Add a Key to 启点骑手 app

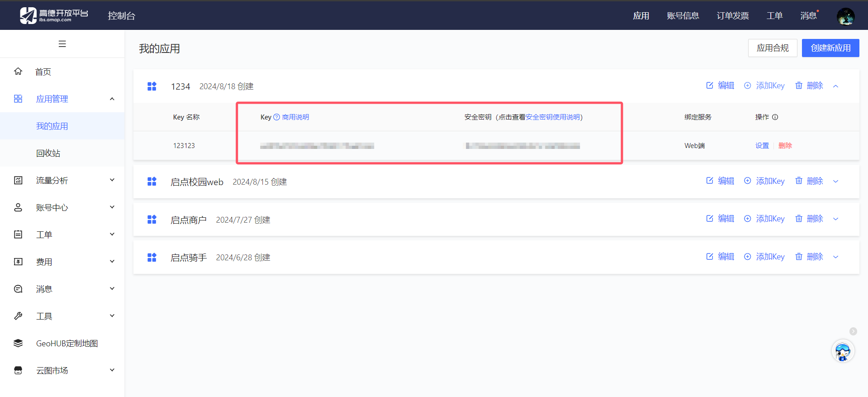764,257
